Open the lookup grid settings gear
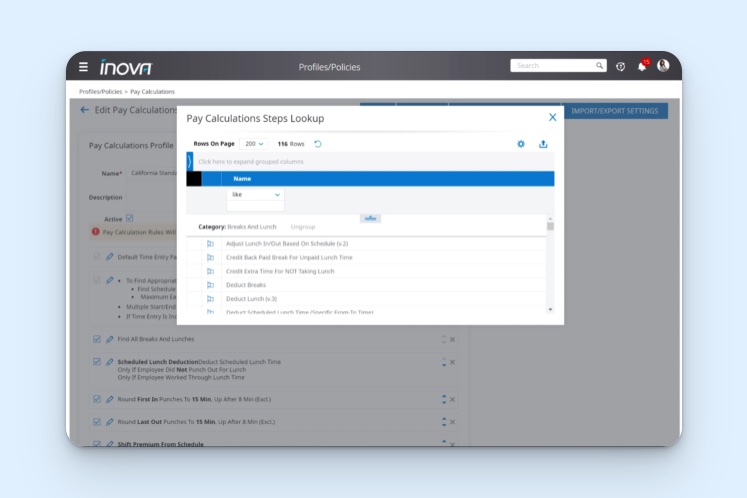Viewport: 747px width, 498px height. coord(521,144)
